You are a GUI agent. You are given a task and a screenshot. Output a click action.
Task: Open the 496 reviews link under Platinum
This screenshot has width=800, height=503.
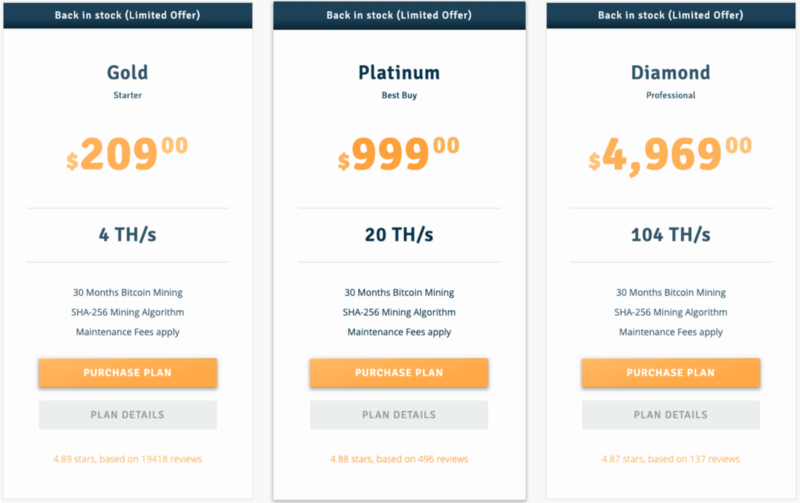(x=399, y=459)
